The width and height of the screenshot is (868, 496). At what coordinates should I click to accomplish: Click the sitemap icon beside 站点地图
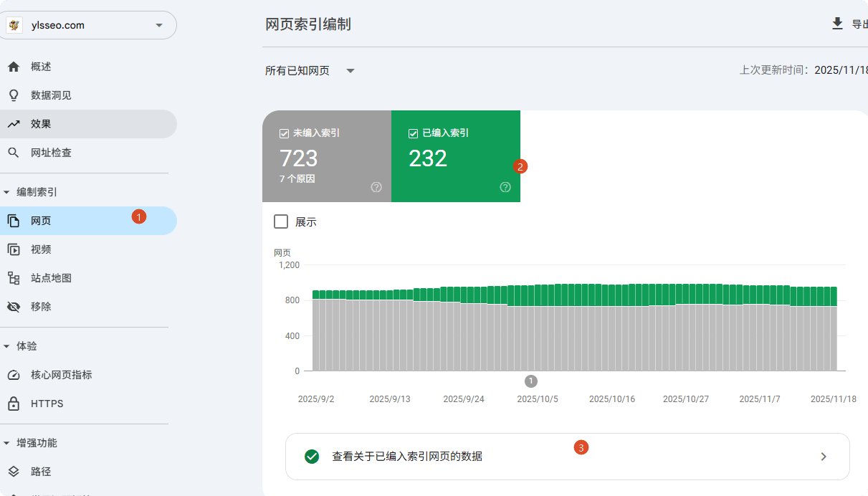tap(14, 278)
